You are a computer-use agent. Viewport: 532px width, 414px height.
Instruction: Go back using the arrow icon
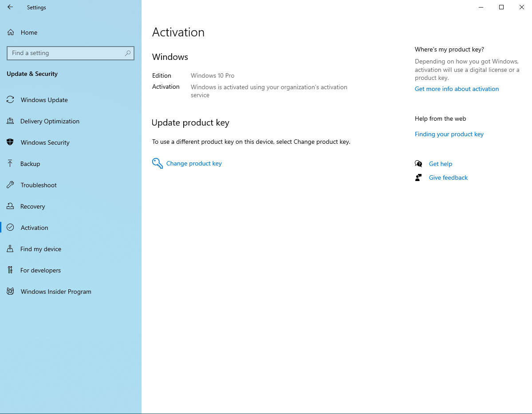10,7
